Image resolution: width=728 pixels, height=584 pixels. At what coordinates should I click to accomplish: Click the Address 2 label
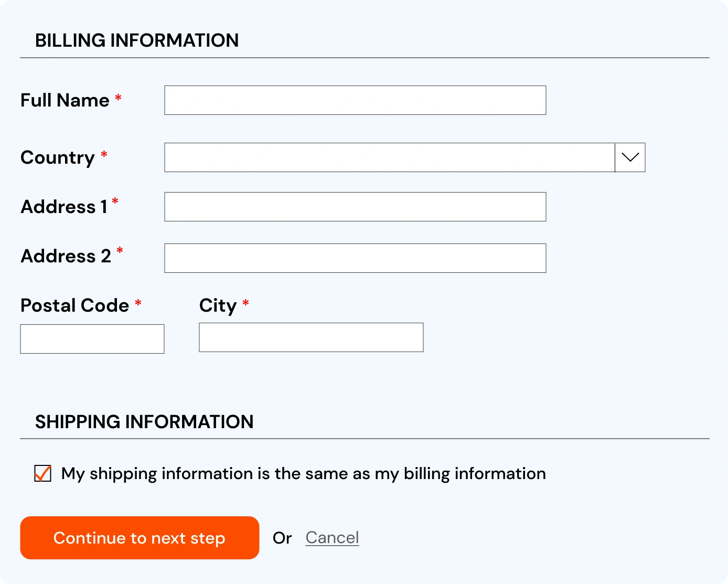click(66, 256)
